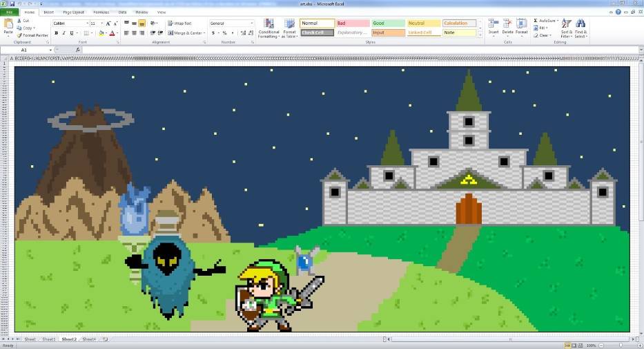Image resolution: width=644 pixels, height=349 pixels.
Task: Align text to the left
Action: (126, 33)
